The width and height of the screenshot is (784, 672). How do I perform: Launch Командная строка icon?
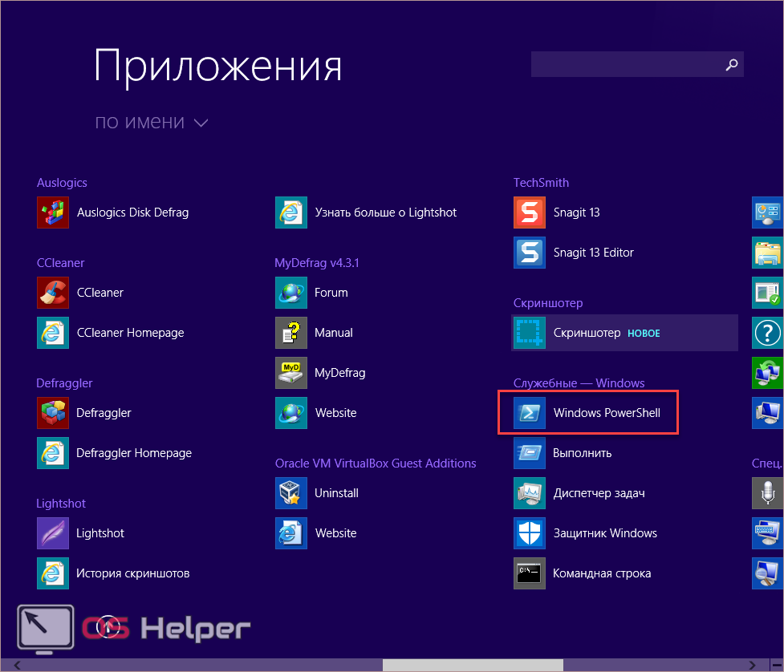click(530, 573)
